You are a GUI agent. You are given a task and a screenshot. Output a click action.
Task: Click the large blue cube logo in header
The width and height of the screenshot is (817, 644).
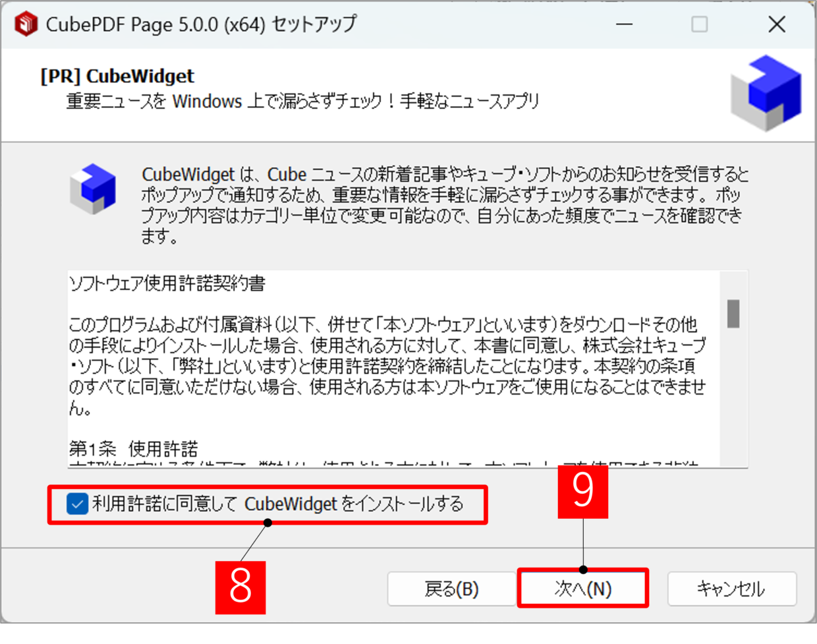tap(766, 93)
